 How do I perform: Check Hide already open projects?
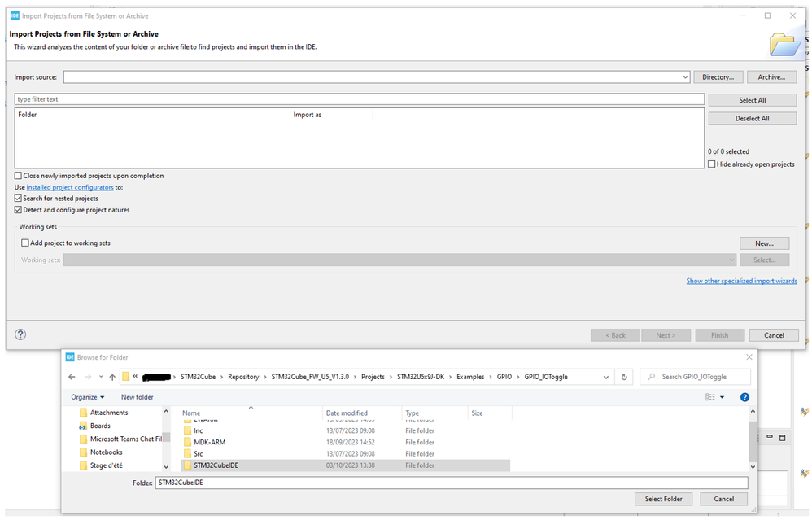pyautogui.click(x=712, y=164)
